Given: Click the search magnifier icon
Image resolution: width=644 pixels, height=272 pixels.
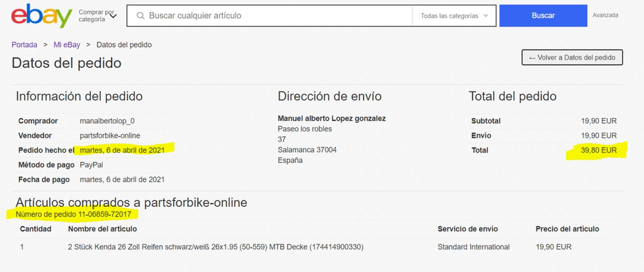Looking at the screenshot, I should tap(141, 15).
